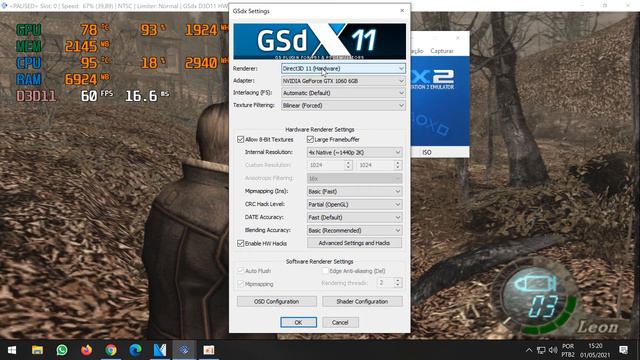Viewport: 640px width, 360px height.
Task: Show hidden system tray icons
Action: 529,350
